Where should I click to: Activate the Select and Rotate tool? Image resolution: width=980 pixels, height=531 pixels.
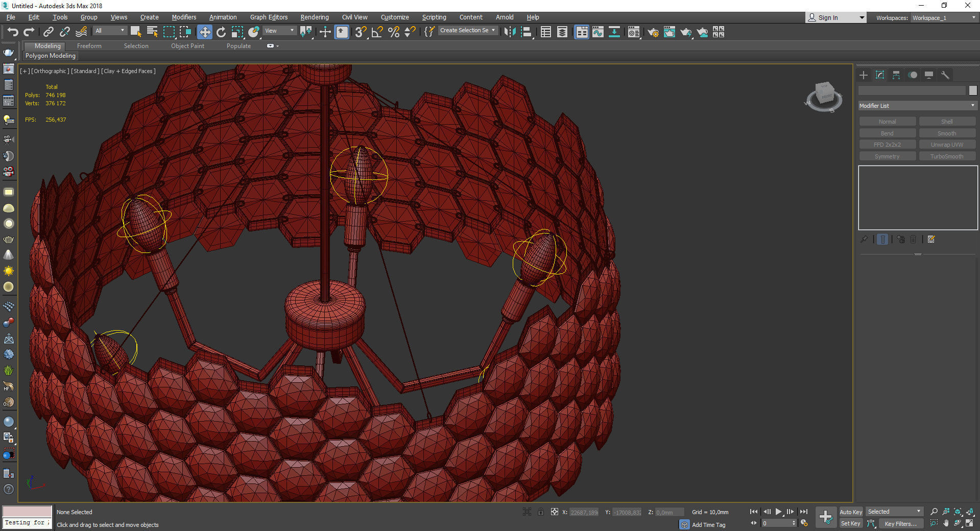(x=221, y=32)
